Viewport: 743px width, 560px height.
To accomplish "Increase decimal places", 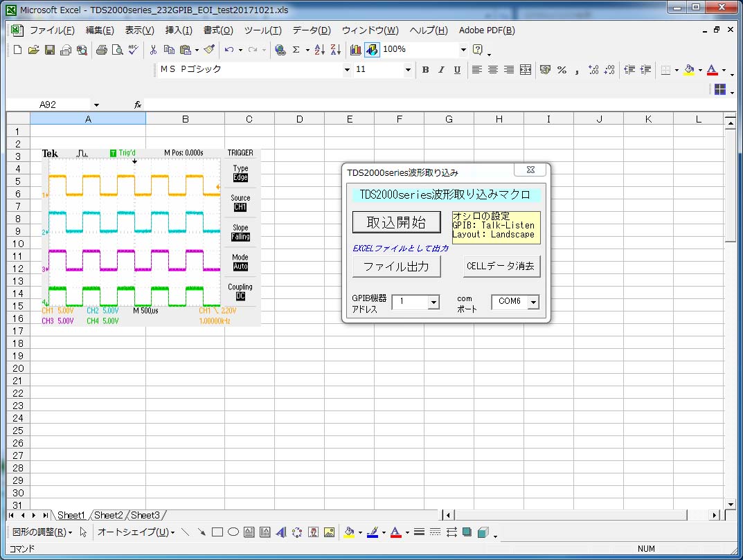I will click(x=593, y=70).
